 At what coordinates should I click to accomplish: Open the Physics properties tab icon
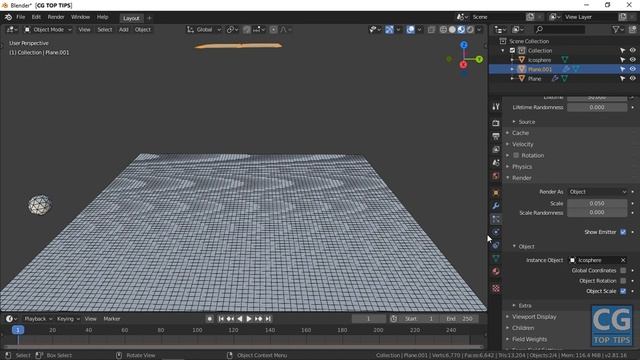point(496,232)
